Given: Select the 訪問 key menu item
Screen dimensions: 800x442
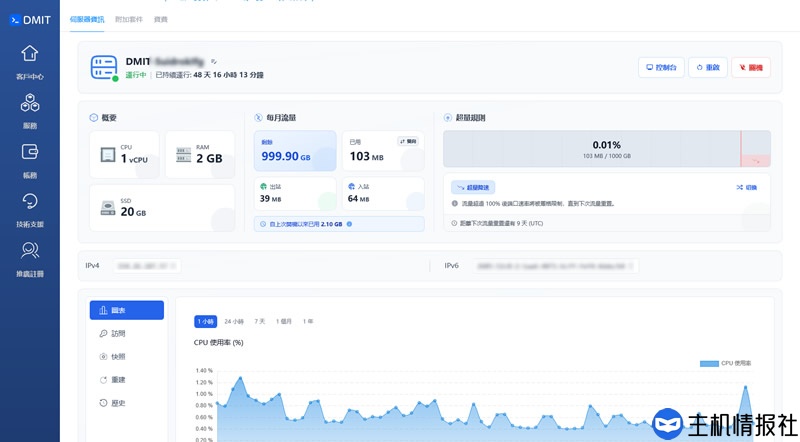Looking at the screenshot, I should 127,333.
